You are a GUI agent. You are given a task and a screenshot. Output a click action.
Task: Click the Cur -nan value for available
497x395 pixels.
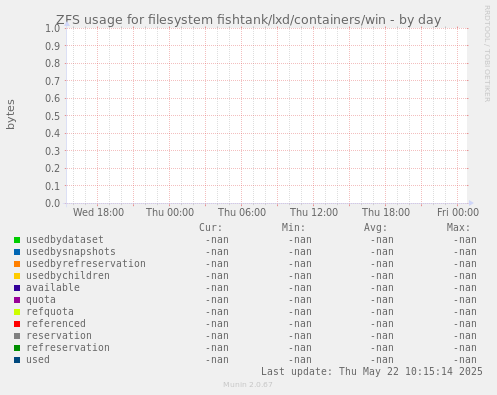[x=217, y=288]
